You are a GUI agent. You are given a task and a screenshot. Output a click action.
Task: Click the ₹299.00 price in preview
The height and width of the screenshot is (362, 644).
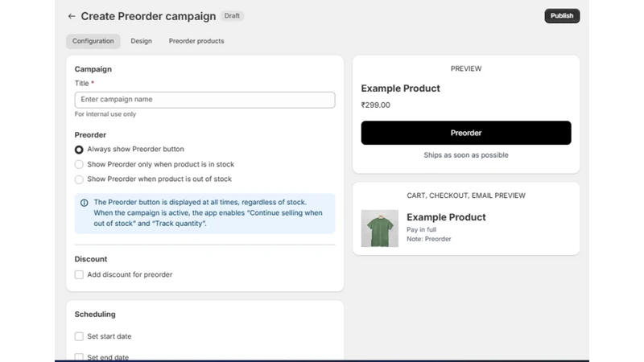375,105
